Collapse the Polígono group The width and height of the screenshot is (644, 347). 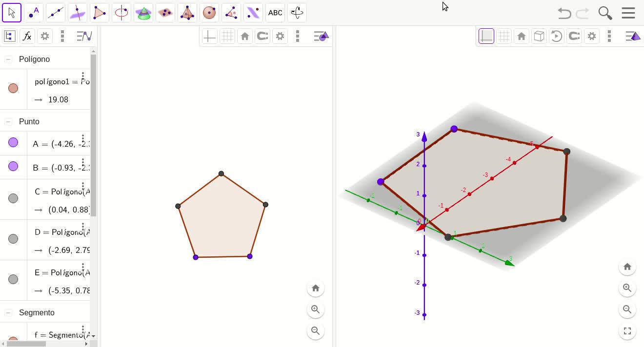click(x=8, y=59)
